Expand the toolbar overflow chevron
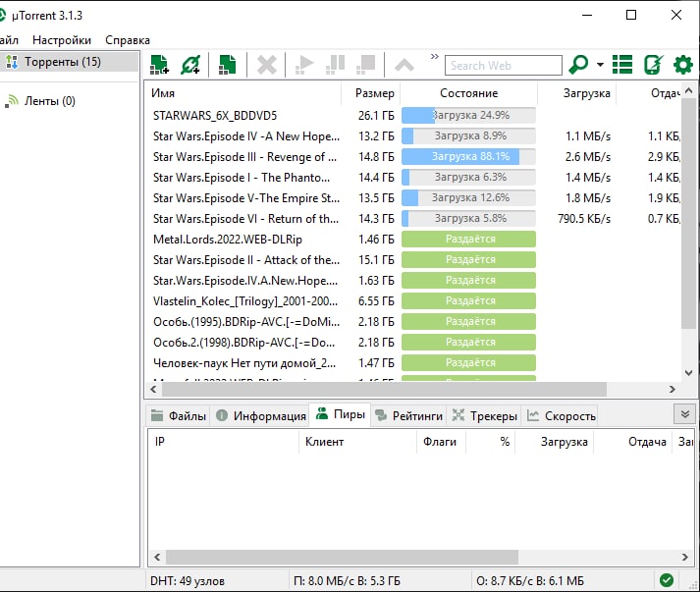 [x=434, y=57]
